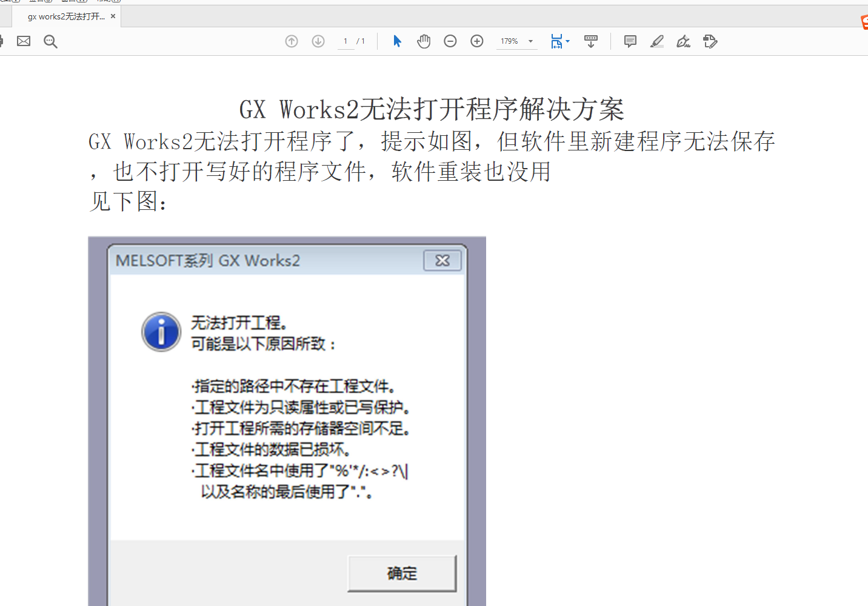The width and height of the screenshot is (868, 606).
Task: Close the gx works2 document tab
Action: click(x=113, y=16)
